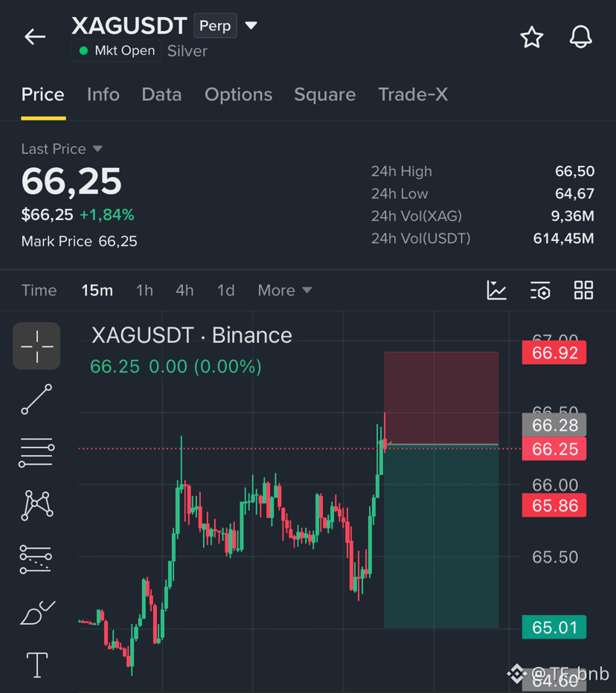Select the XABCD pattern tool
This screenshot has width=616, height=693.
tap(37, 505)
